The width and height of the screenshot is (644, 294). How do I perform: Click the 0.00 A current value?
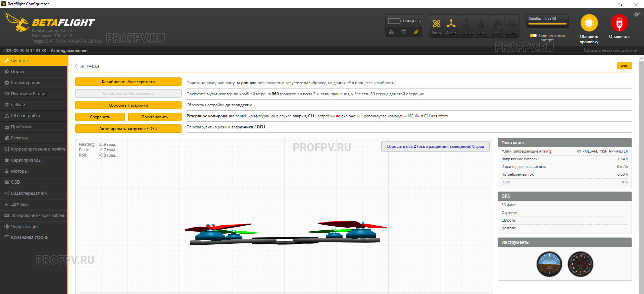coord(623,174)
